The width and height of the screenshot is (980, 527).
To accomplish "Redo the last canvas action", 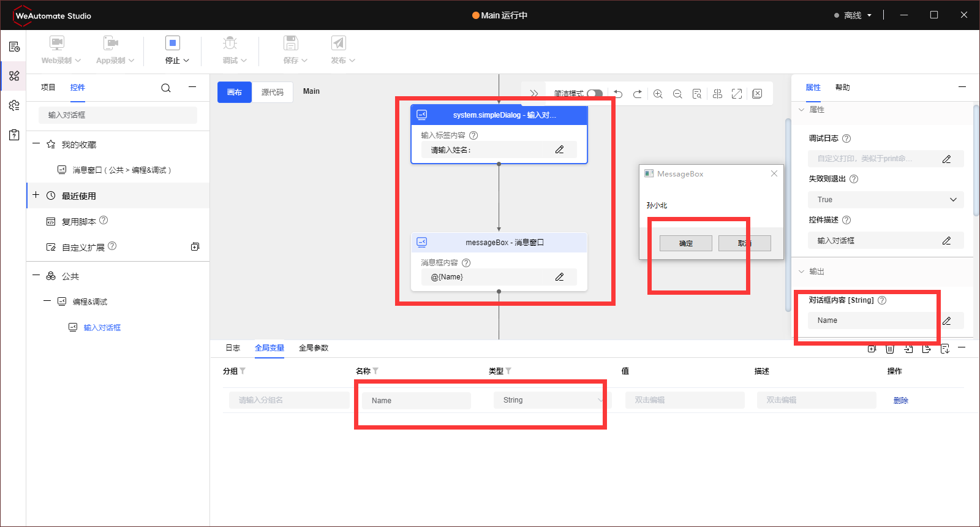I will coord(638,94).
